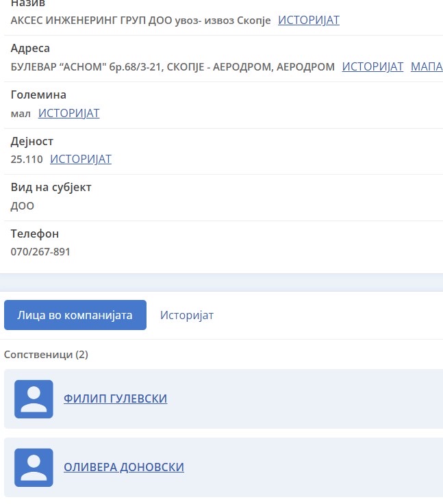This screenshot has width=443, height=504.
Task: Click the phone number 070/267-891
Action: click(x=40, y=252)
